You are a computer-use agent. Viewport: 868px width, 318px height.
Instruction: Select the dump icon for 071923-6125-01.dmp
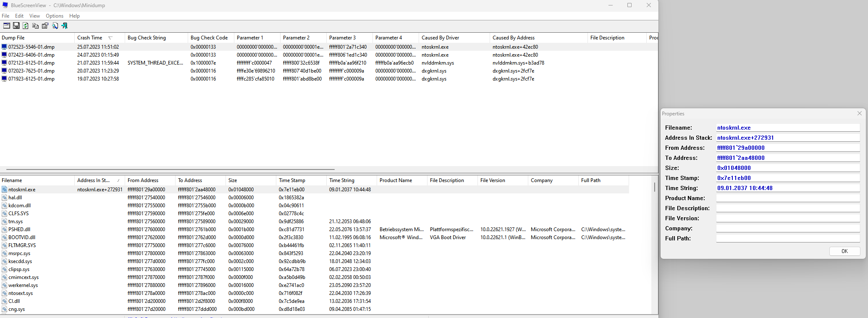[5, 79]
